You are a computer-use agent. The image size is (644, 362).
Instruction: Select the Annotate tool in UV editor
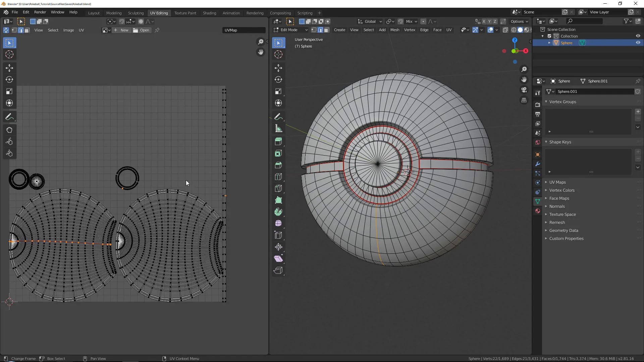9,117
